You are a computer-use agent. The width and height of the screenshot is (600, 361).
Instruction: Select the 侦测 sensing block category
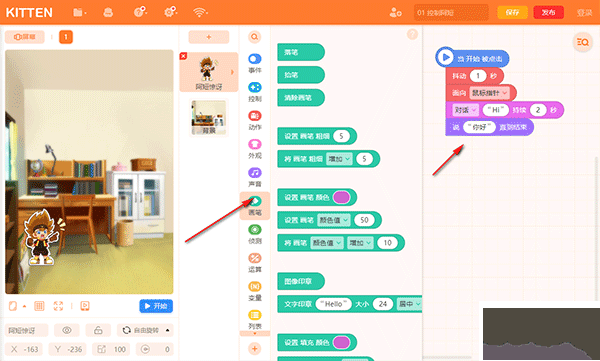(x=255, y=234)
